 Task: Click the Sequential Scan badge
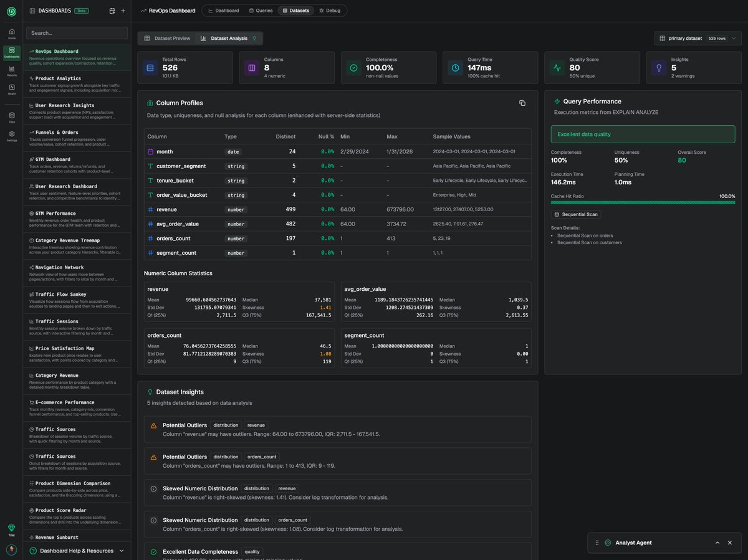coord(576,214)
